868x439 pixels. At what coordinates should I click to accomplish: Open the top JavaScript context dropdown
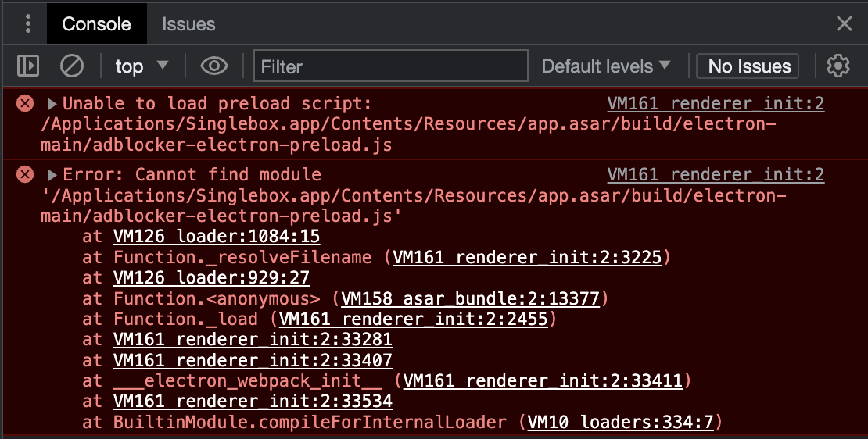coord(142,66)
